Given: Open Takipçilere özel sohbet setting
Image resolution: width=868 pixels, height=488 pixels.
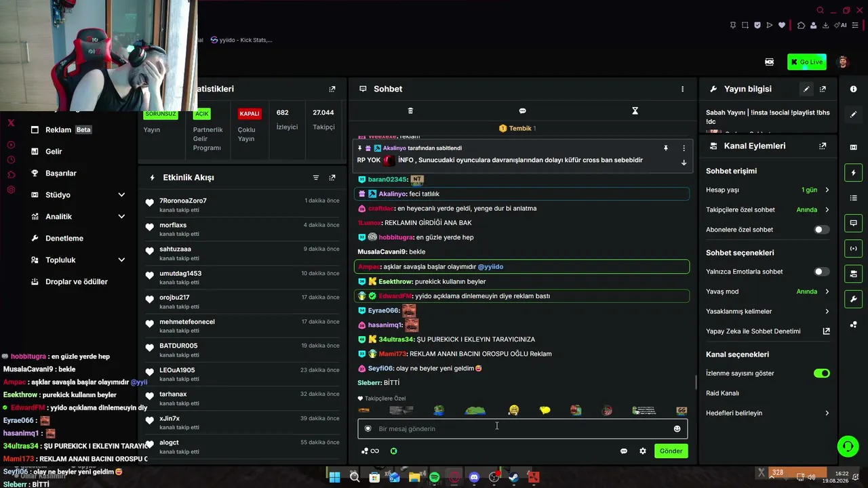Looking at the screenshot, I should pos(768,209).
